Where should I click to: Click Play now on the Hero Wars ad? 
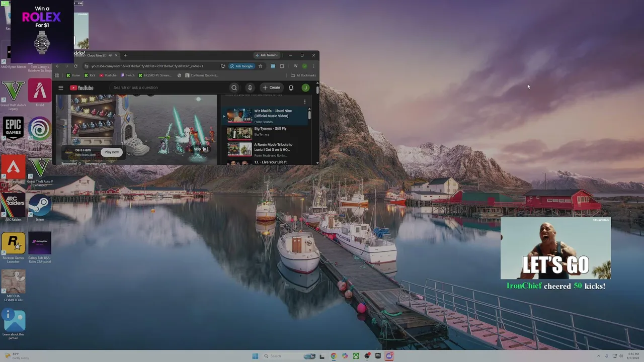112,152
